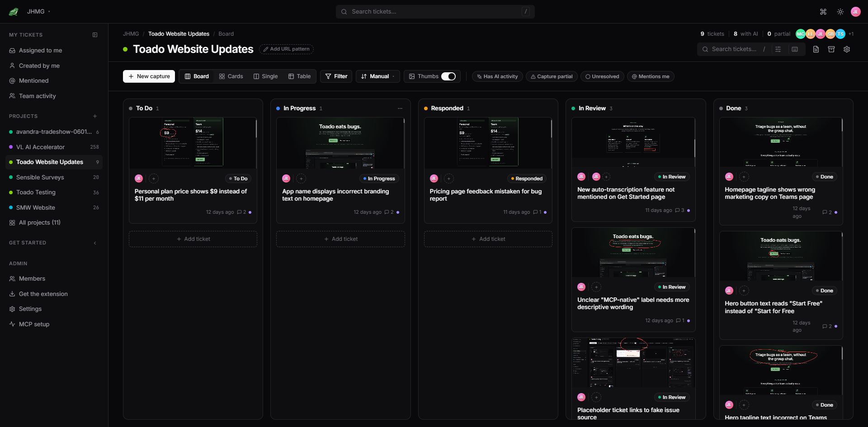Image resolution: width=868 pixels, height=427 pixels.
Task: Click Add URL pattern button
Action: point(287,49)
